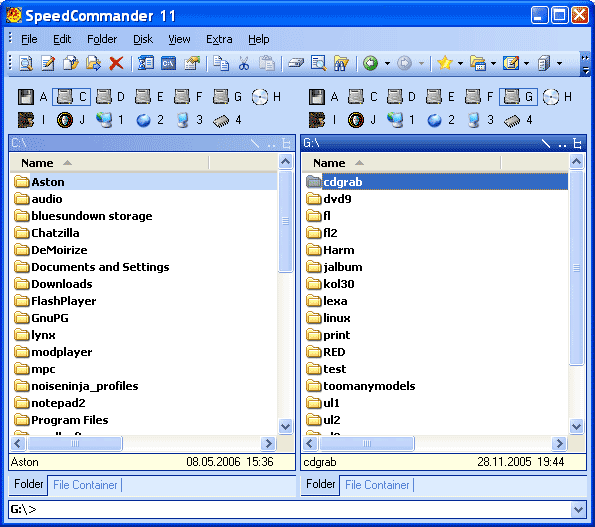Open folder tree button in G:\ header
This screenshot has width=595, height=527.
point(578,143)
